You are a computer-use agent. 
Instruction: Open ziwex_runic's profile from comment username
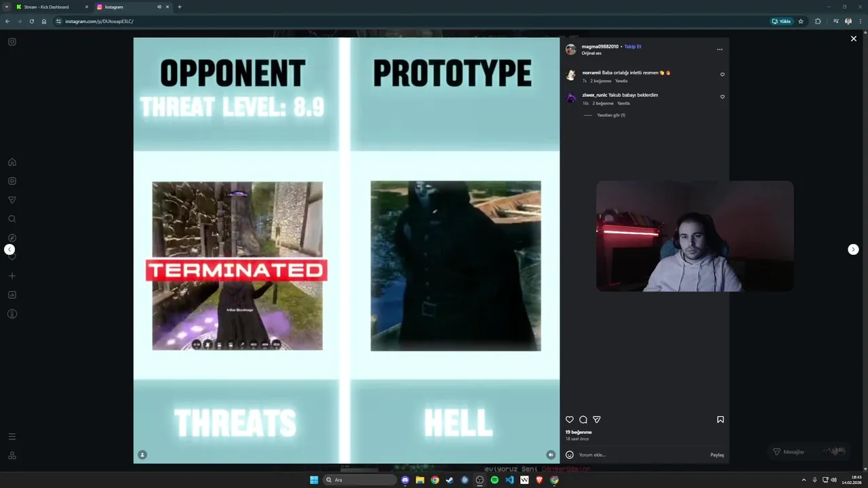pyautogui.click(x=595, y=95)
